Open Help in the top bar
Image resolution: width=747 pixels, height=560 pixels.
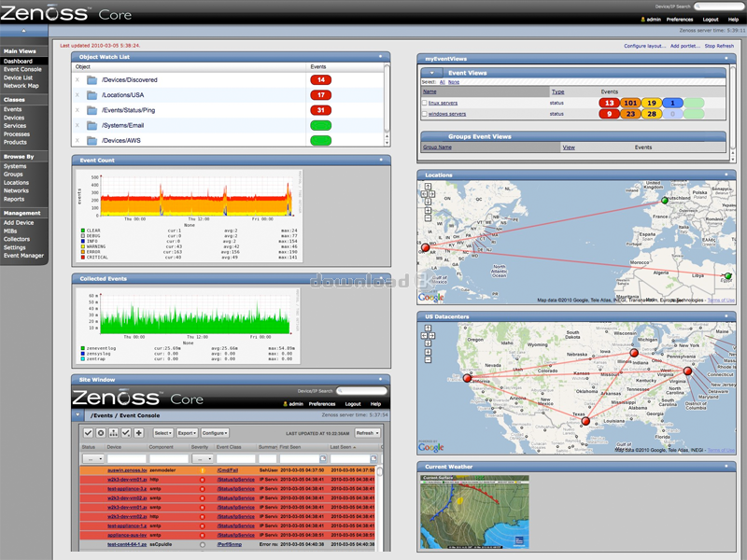coord(733,20)
